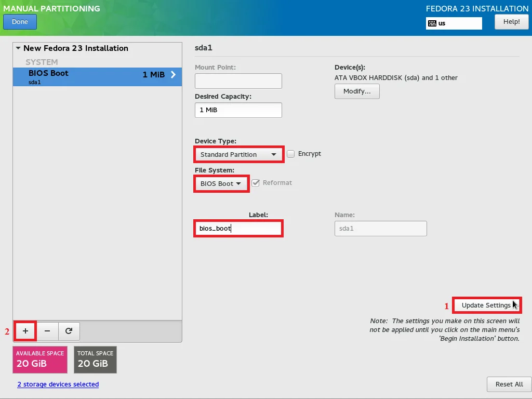Click the reload storage configuration icon
Image resolution: width=532 pixels, height=399 pixels.
coord(69,331)
